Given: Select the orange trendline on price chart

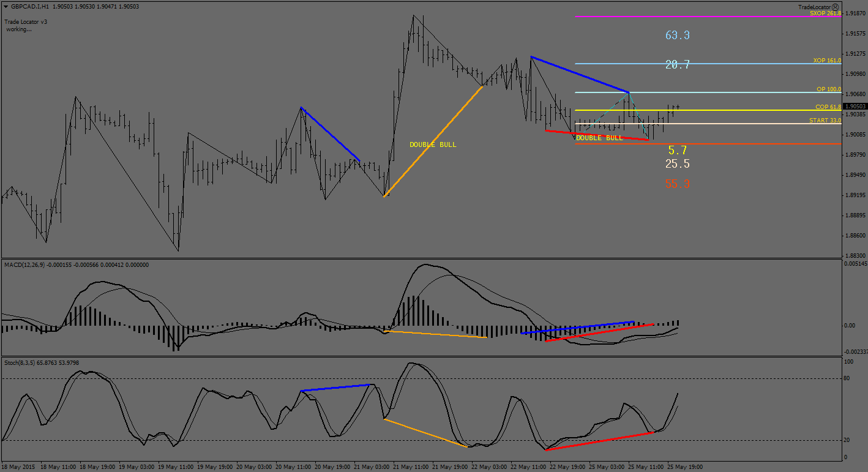Looking at the screenshot, I should click(x=433, y=141).
